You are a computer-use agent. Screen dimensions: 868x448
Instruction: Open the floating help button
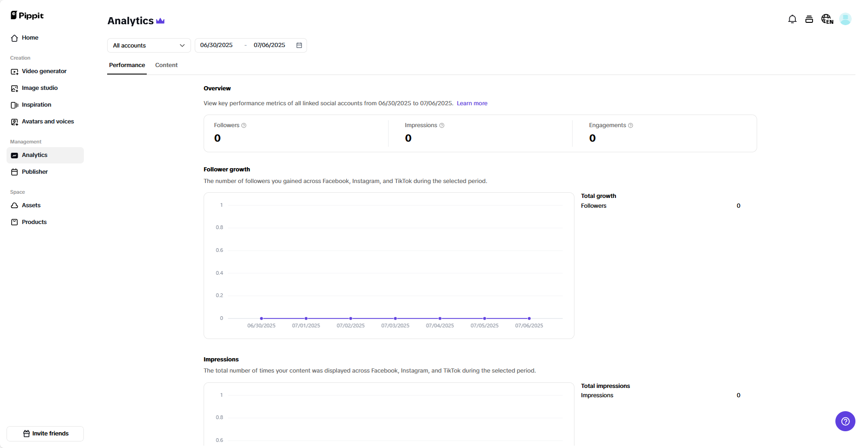coord(845,421)
